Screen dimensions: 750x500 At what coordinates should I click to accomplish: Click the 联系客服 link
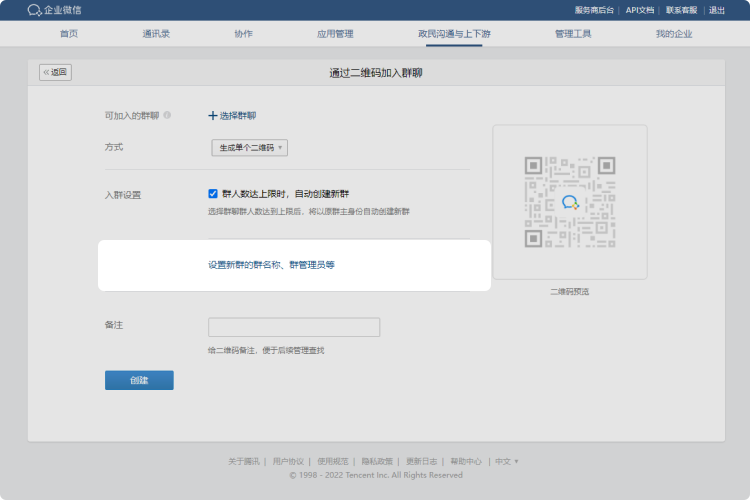[682, 10]
